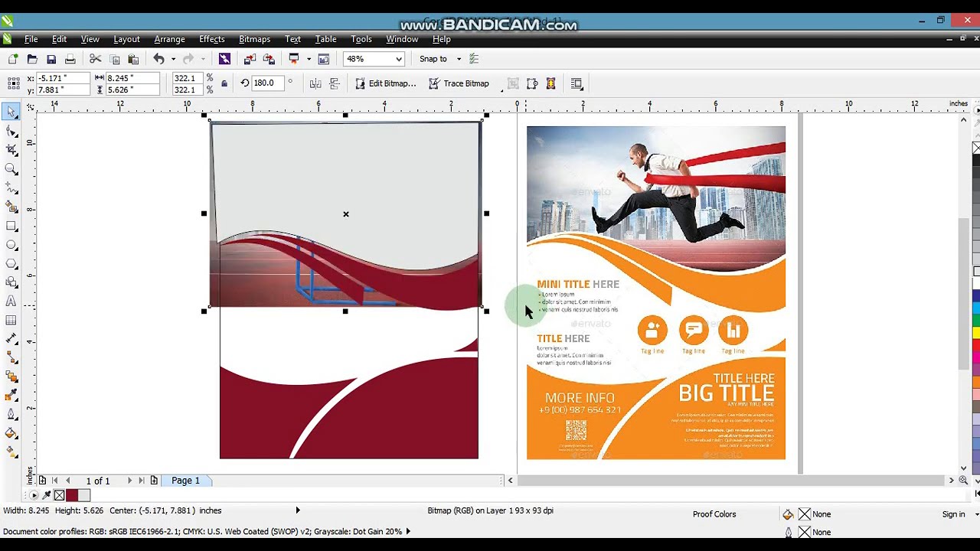The image size is (980, 551).
Task: Choose the Interactive Fill bucket tool
Action: tap(11, 433)
